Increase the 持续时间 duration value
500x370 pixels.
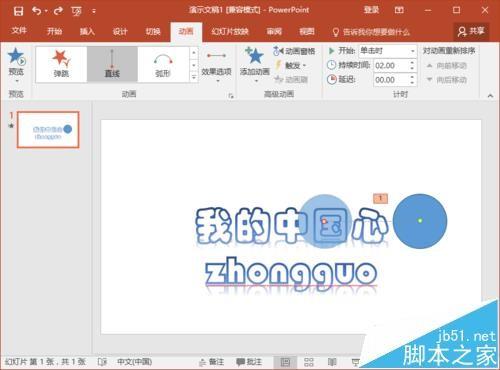pyautogui.click(x=412, y=62)
